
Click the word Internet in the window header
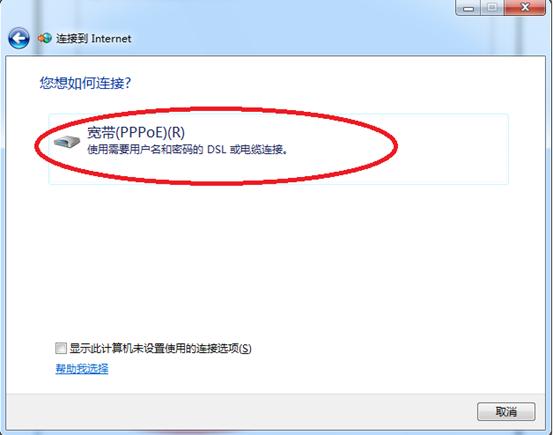point(111,38)
